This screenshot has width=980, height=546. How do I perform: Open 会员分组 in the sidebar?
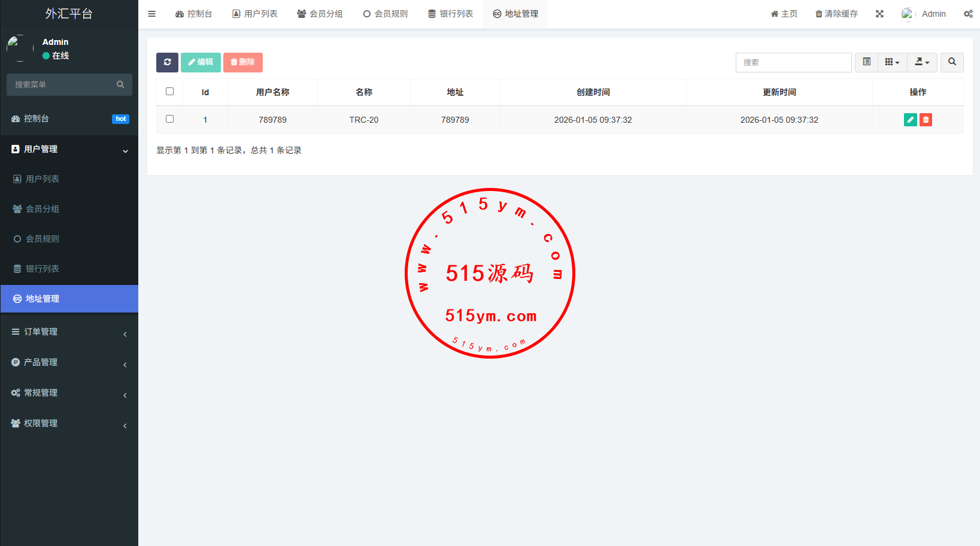pos(42,209)
